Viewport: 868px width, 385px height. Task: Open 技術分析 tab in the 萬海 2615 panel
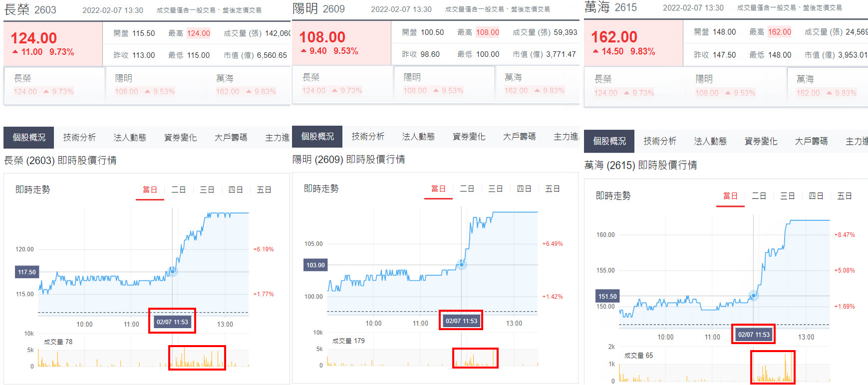660,142
